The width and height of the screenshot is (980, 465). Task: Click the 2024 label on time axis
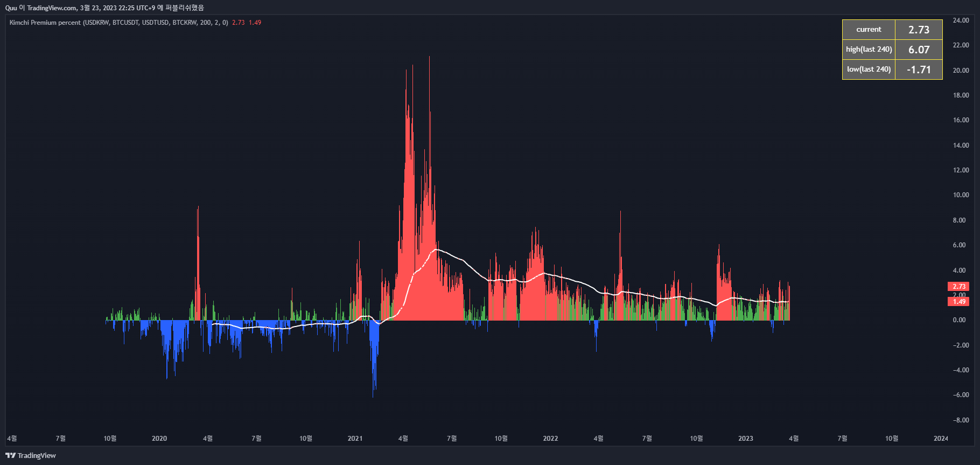pyautogui.click(x=941, y=439)
